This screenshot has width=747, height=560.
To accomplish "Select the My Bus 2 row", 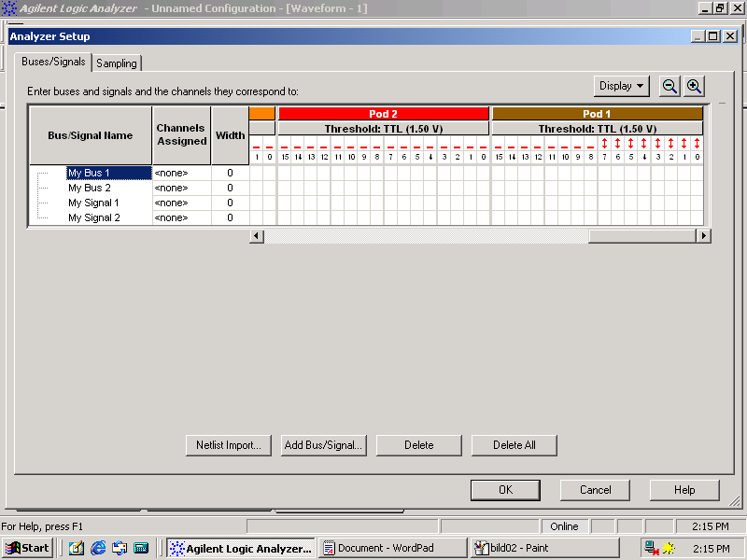I will [90, 189].
